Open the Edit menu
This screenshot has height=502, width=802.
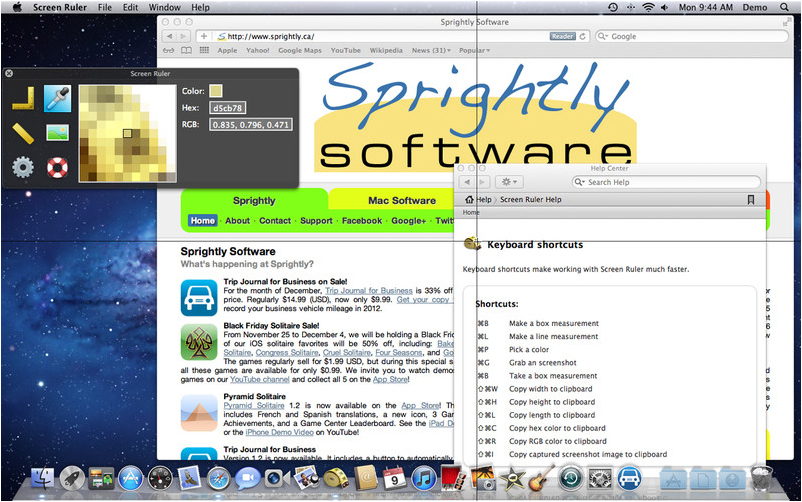pos(130,7)
